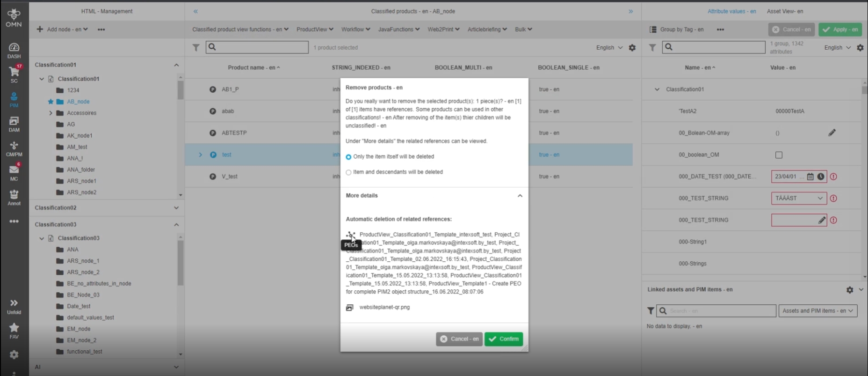
Task: Expand the Accessoires tree node
Action: click(51, 113)
